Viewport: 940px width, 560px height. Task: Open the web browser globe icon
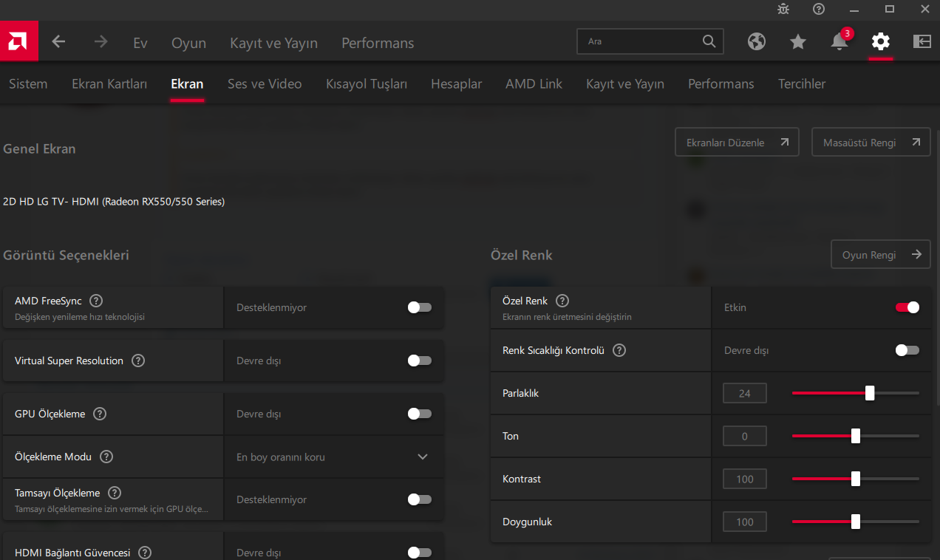tap(757, 41)
